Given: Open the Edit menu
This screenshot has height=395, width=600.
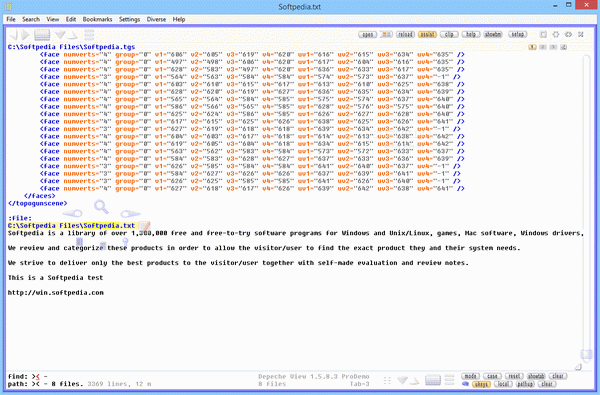Looking at the screenshot, I should [71, 19].
